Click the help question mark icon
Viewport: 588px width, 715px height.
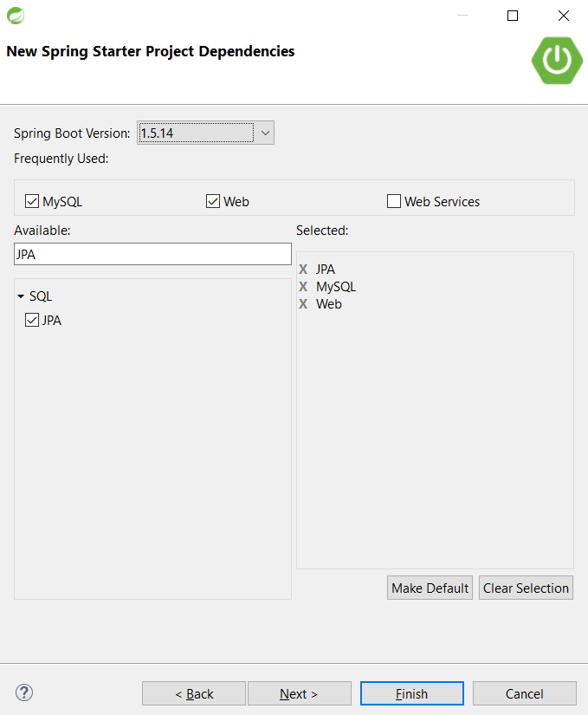24,692
